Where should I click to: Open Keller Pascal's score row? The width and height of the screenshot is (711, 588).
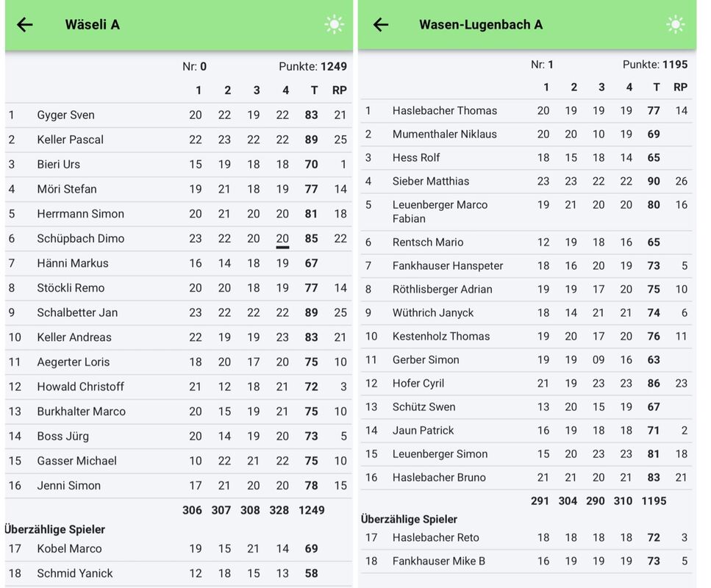tap(71, 140)
